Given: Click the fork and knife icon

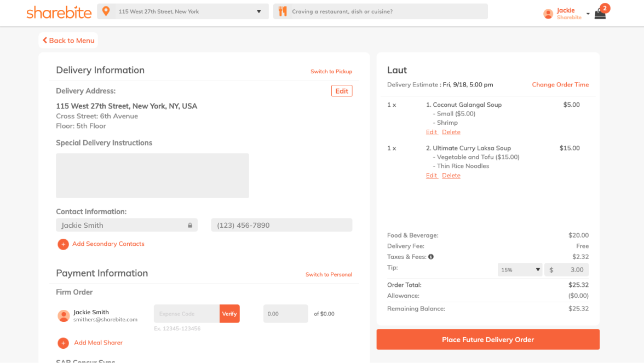Looking at the screenshot, I should (x=283, y=11).
